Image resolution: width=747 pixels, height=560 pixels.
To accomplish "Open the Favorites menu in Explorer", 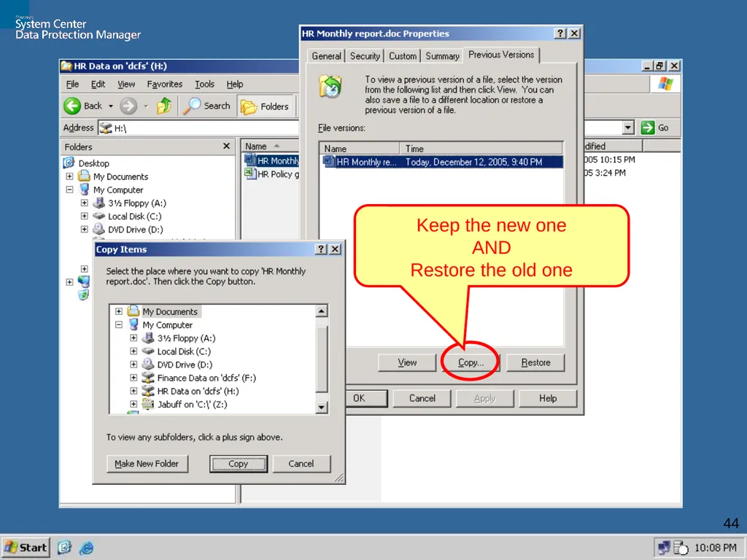I will (x=165, y=85).
